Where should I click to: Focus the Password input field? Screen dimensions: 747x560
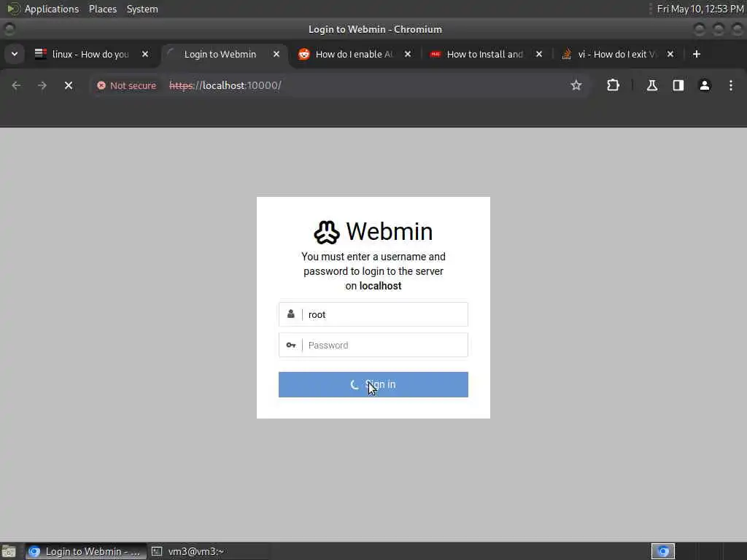(x=373, y=345)
